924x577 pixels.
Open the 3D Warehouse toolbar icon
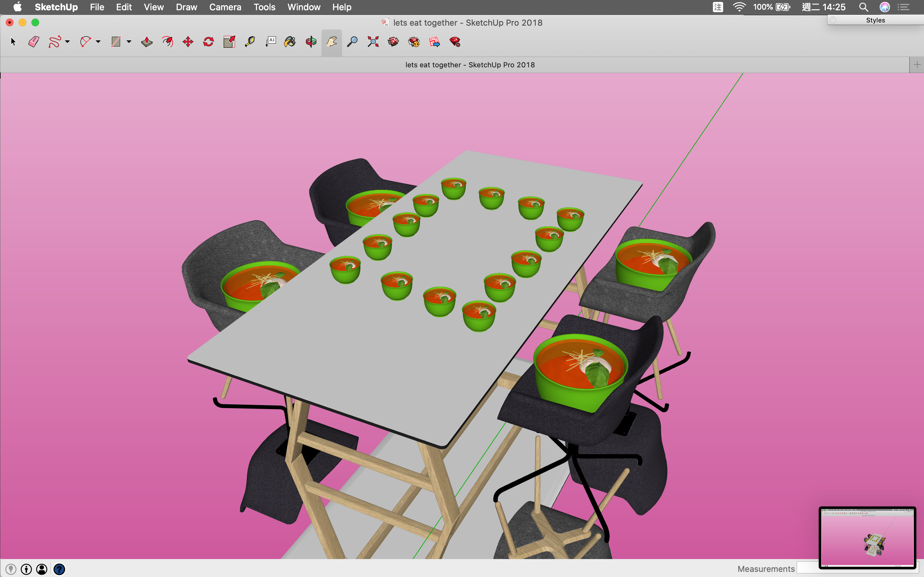[x=393, y=42]
